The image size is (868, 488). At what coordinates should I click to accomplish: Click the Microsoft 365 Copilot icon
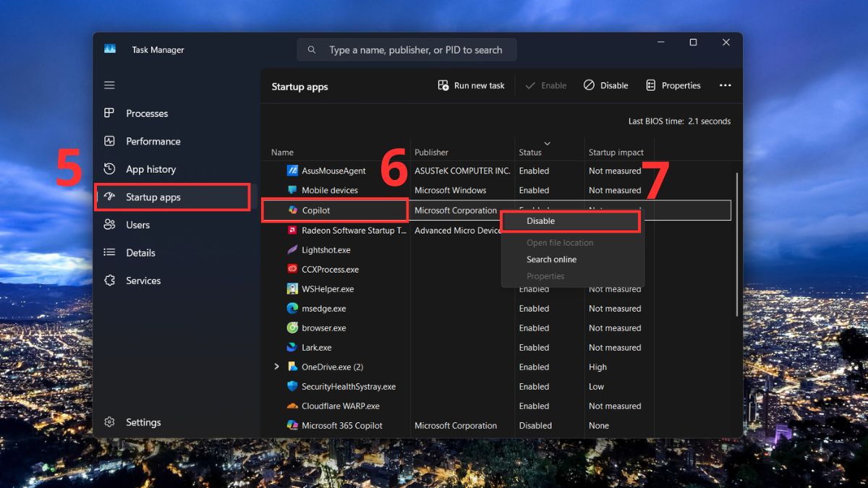[292, 425]
